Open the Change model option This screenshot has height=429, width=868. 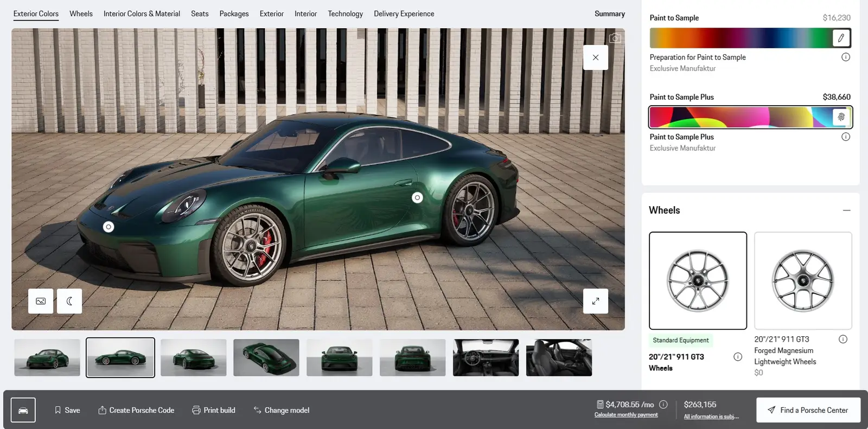(281, 410)
